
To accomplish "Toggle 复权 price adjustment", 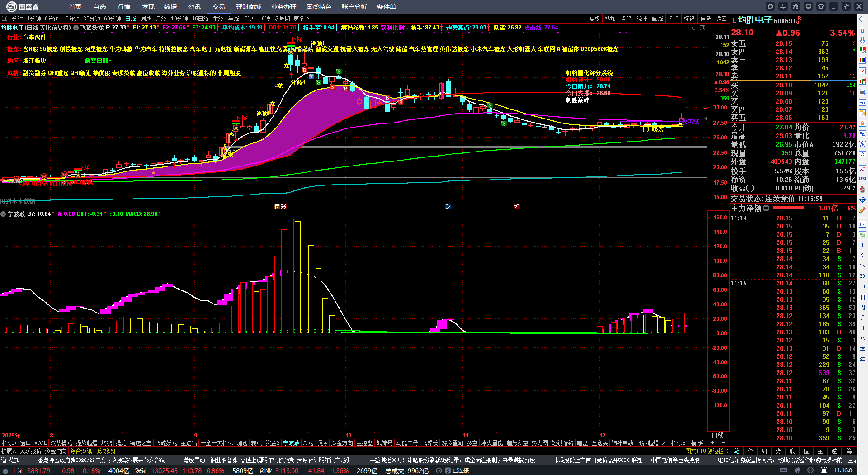I will [595, 19].
